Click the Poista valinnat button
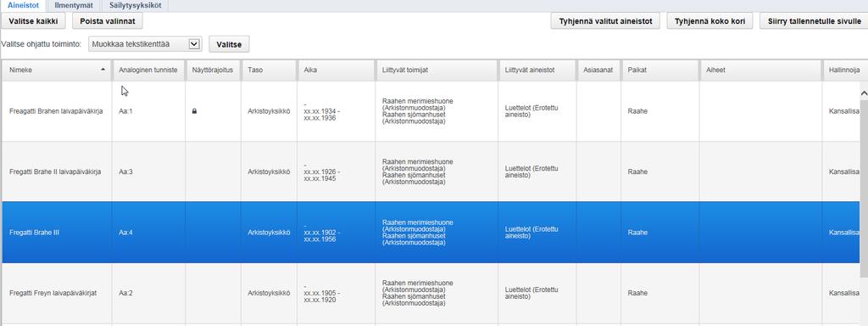This screenshot has height=326, width=868. pos(108,21)
